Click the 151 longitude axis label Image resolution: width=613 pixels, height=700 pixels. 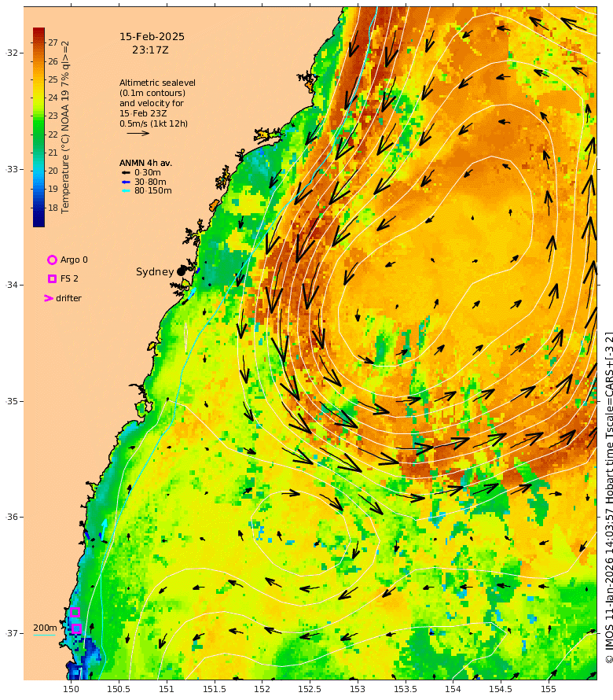pyautogui.click(x=167, y=689)
